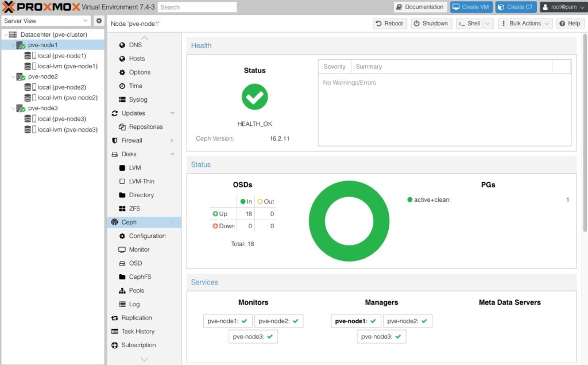Image resolution: width=588 pixels, height=365 pixels.
Task: Expand the Firewall submenu arrow
Action: click(x=172, y=140)
